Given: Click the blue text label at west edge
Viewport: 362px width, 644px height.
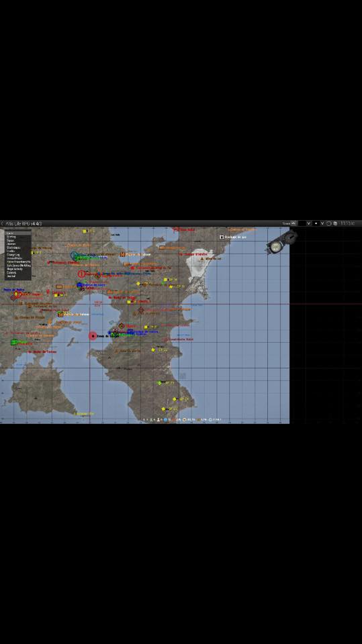Looking at the screenshot, I should (x=14, y=290).
